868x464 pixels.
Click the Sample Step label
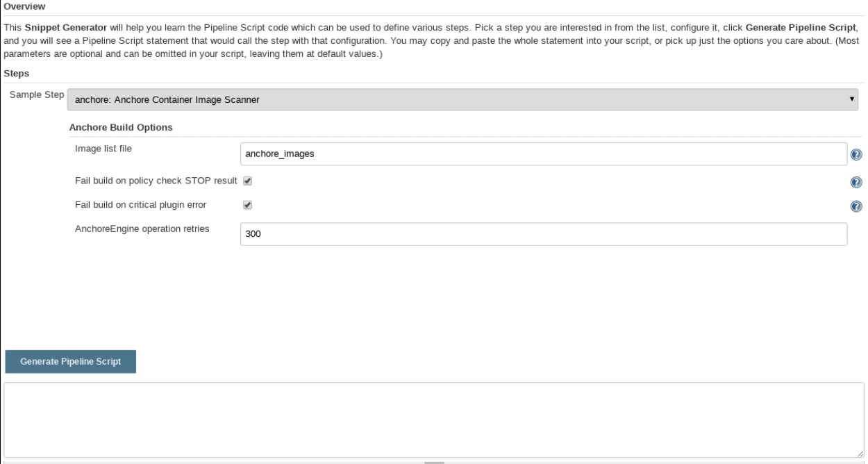point(37,94)
